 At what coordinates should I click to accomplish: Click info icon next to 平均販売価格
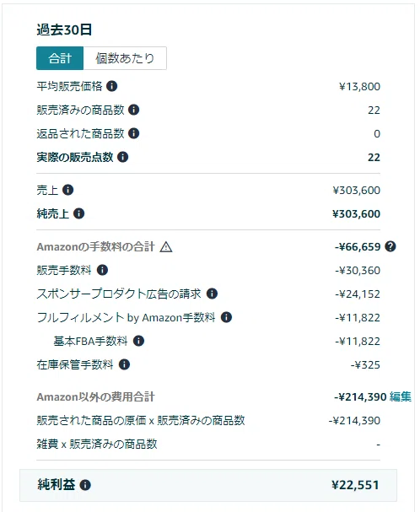click(112, 86)
